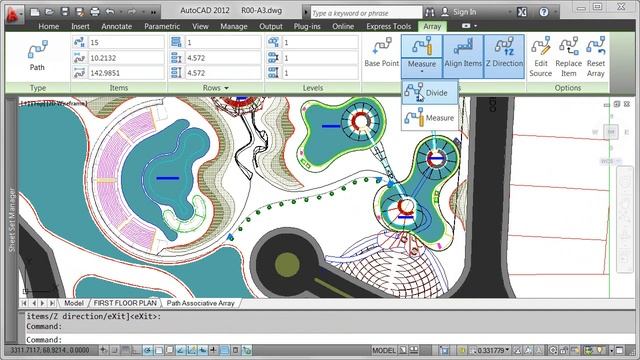Switch to the Model layout tab
This screenshot has width=640, height=360.
click(x=74, y=303)
